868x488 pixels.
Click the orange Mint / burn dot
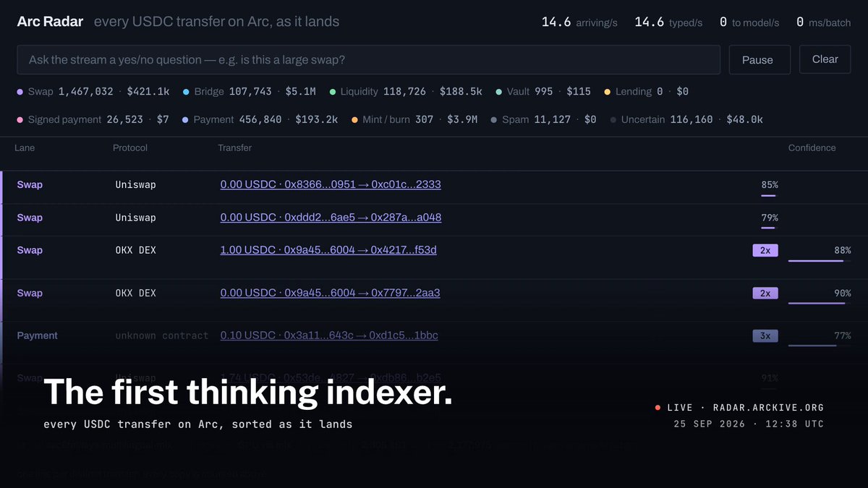point(354,119)
